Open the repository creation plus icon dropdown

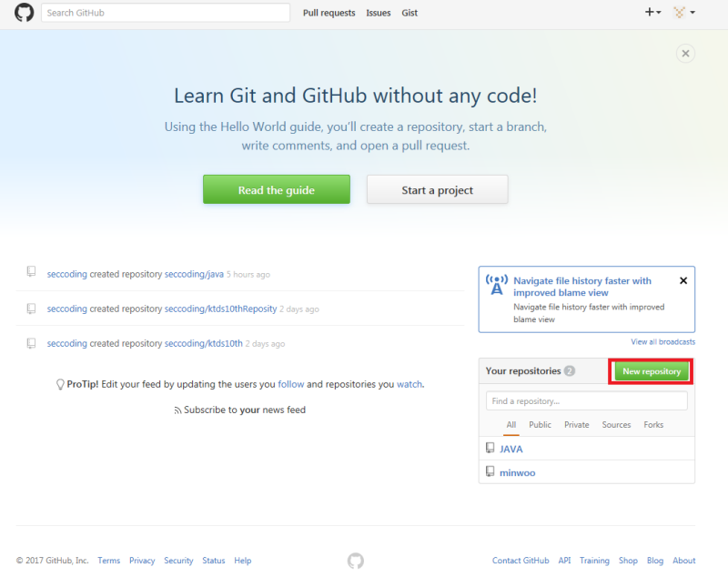coord(648,13)
